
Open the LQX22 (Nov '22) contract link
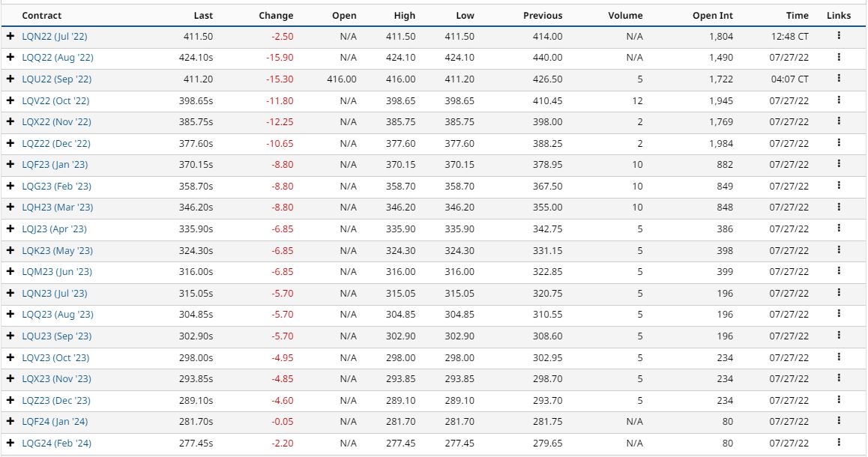click(56, 122)
